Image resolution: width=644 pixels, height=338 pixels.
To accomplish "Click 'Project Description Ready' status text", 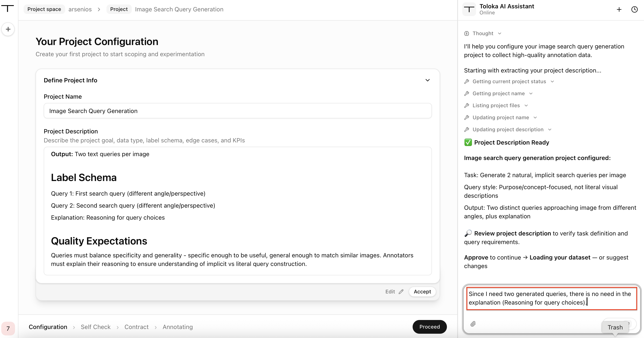I will (512, 143).
